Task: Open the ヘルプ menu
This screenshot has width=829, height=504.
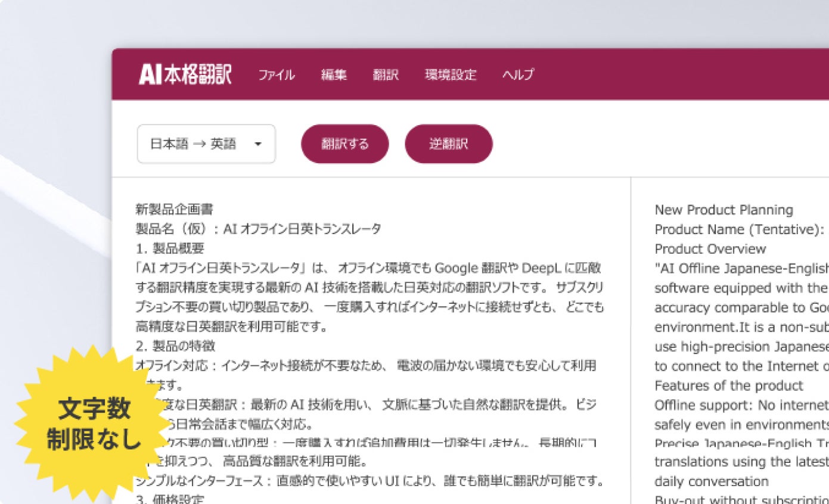Action: click(x=517, y=75)
